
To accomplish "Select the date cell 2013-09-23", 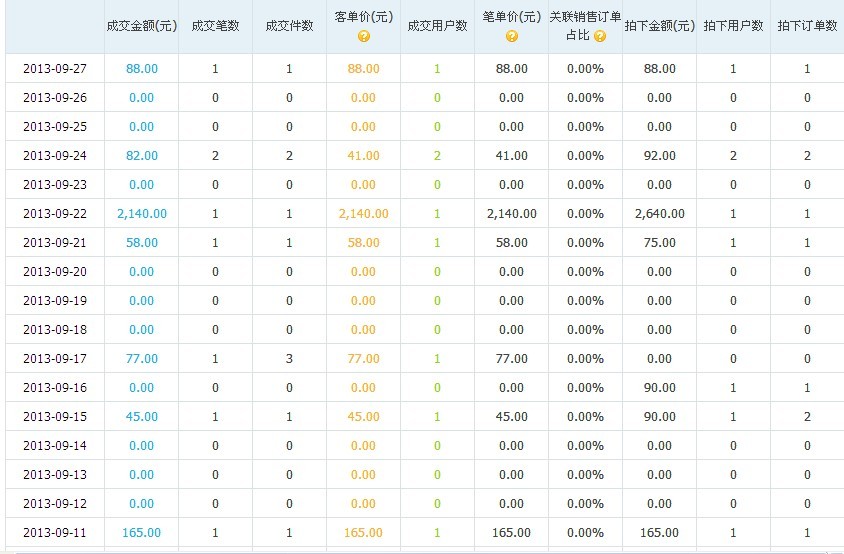I will click(55, 185).
